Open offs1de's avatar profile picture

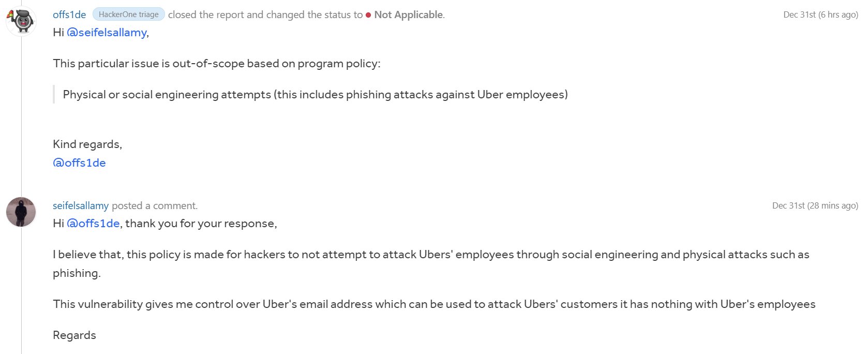pos(21,21)
